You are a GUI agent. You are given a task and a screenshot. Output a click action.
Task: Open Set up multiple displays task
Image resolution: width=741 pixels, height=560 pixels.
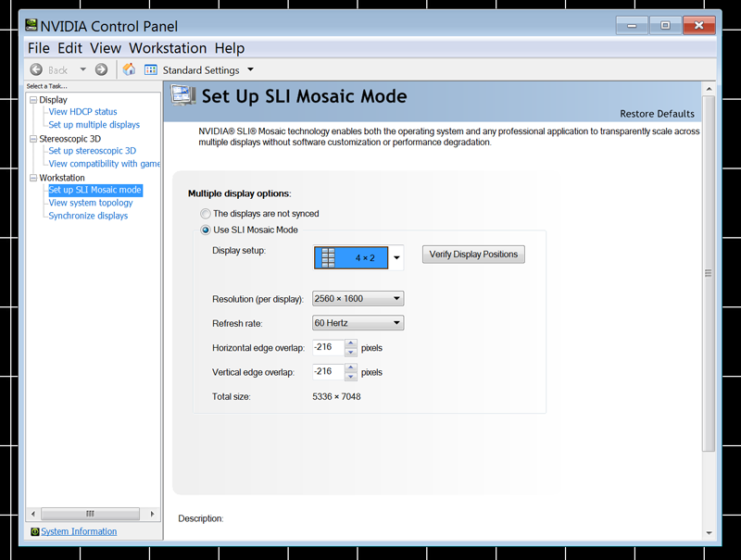click(94, 125)
